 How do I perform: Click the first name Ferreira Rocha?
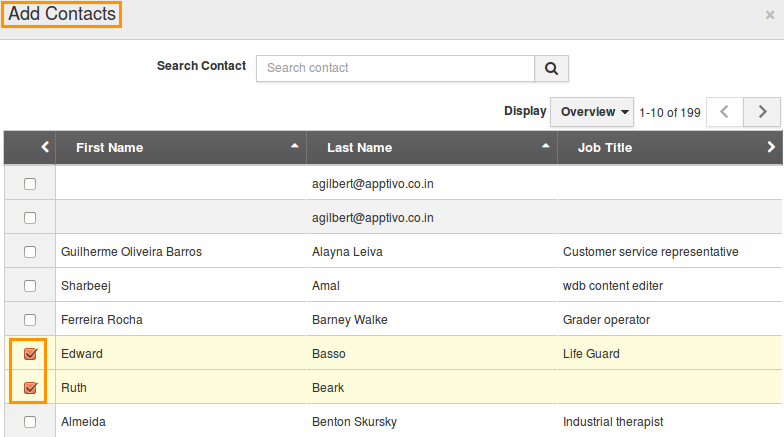(x=102, y=320)
